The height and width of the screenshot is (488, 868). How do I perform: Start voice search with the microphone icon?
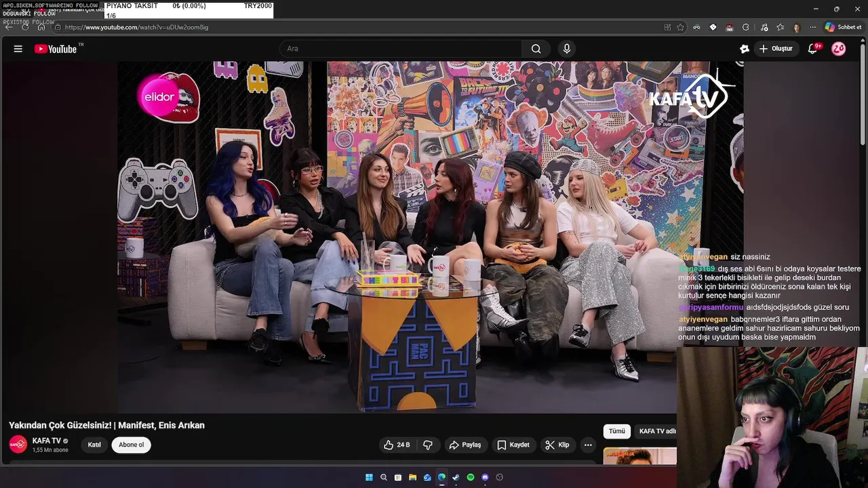click(567, 49)
